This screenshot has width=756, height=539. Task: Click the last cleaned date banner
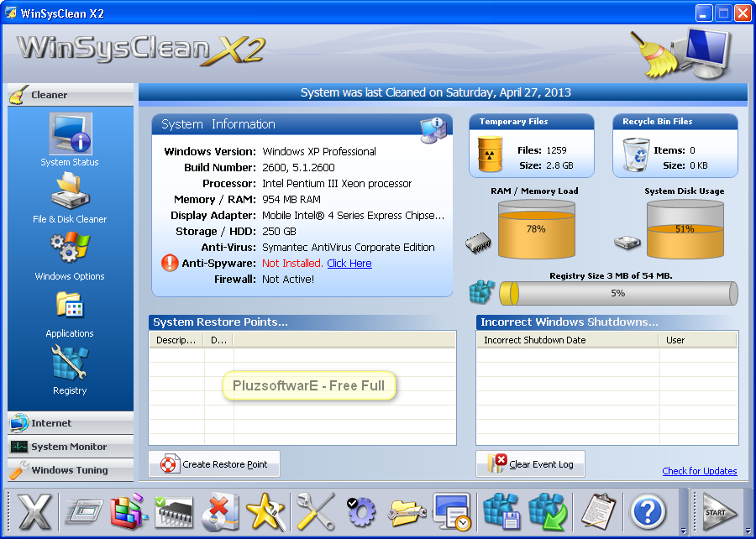pyautogui.click(x=436, y=92)
